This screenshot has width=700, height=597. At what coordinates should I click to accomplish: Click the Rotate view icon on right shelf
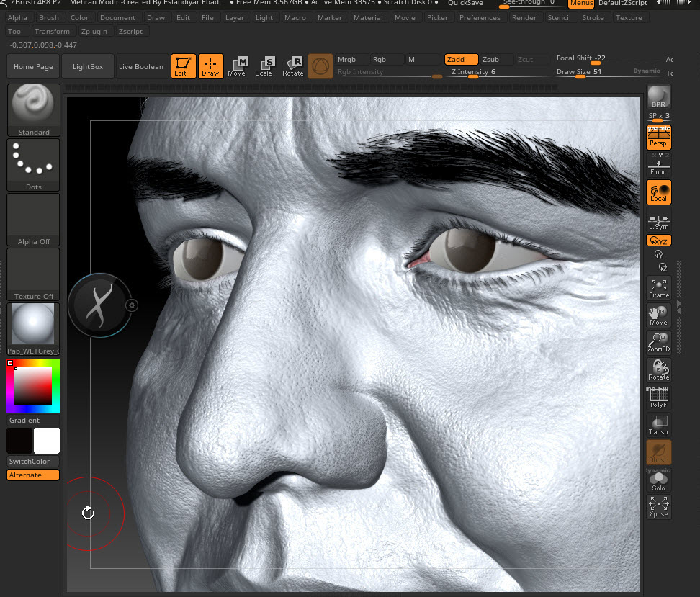[x=658, y=370]
